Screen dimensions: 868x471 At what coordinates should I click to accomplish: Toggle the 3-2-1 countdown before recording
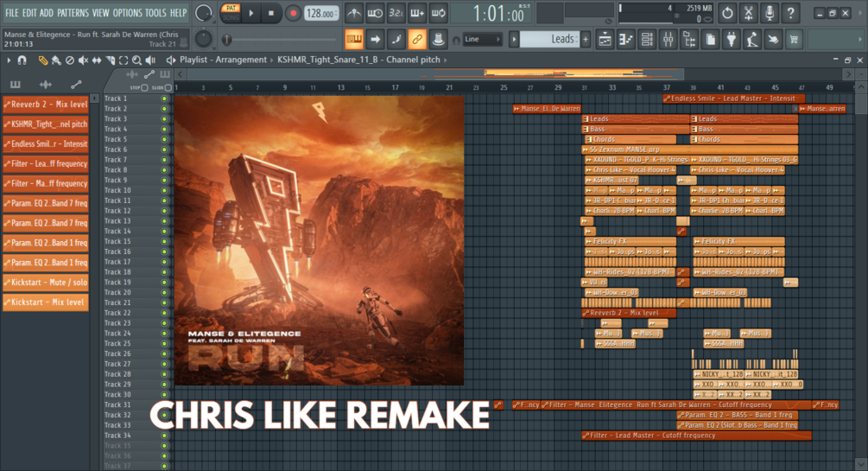(396, 13)
